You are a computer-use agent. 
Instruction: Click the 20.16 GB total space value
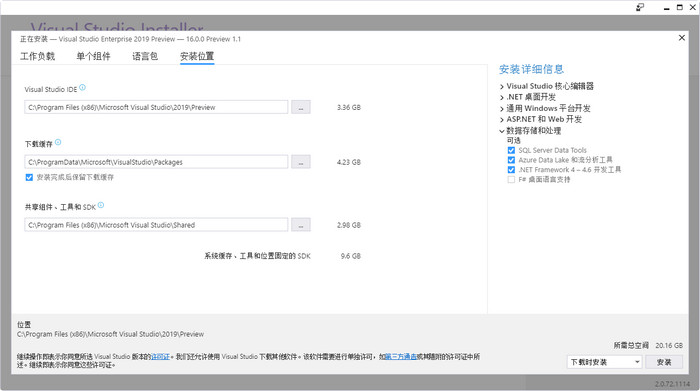tap(669, 345)
